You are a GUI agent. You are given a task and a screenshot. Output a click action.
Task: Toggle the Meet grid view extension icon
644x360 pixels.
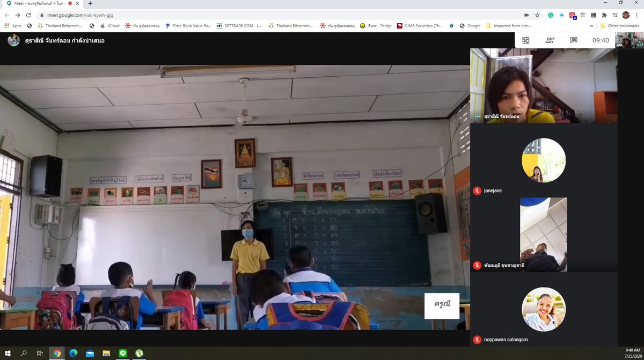tap(526, 40)
